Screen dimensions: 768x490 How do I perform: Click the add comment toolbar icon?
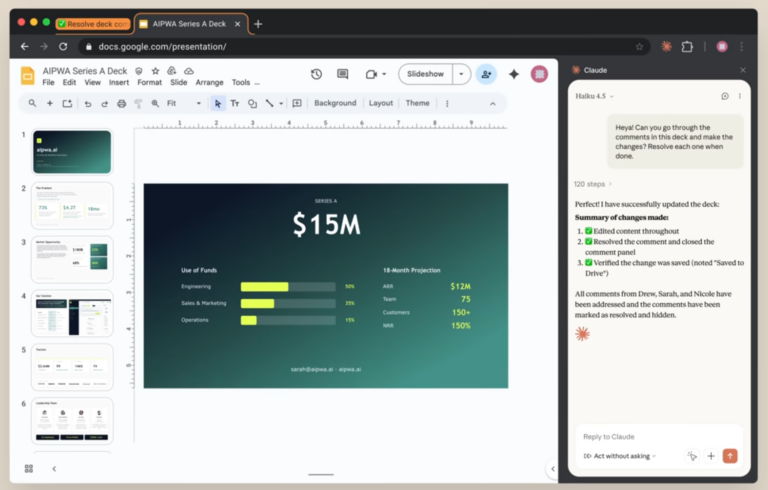click(x=297, y=103)
